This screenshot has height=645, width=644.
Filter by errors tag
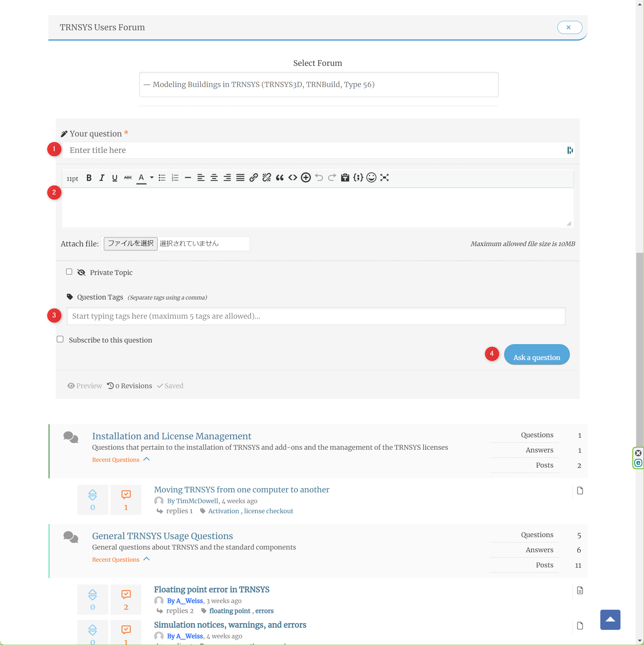point(264,611)
